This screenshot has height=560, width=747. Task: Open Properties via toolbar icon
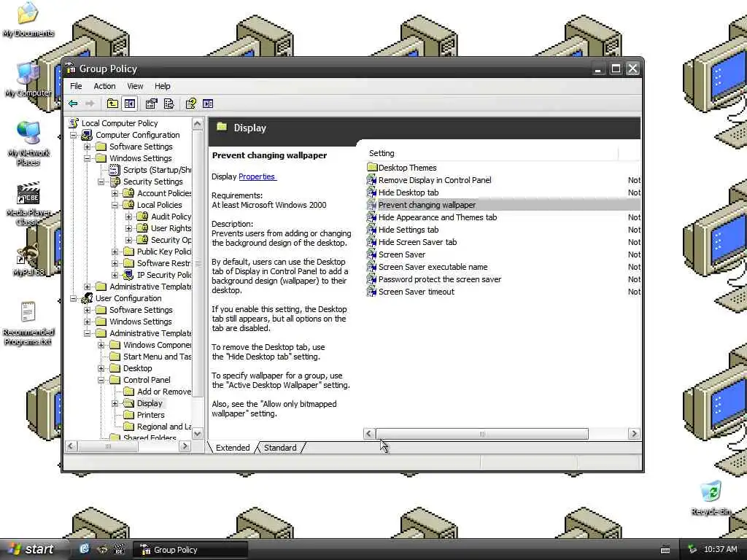pyautogui.click(x=152, y=104)
